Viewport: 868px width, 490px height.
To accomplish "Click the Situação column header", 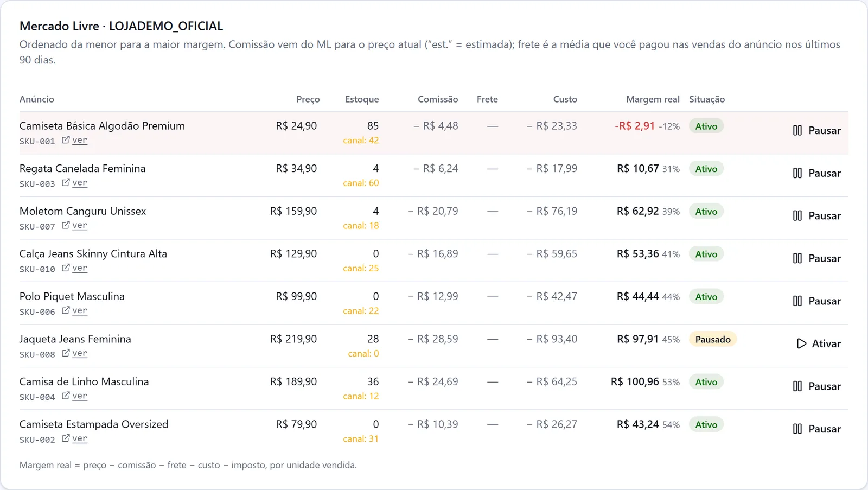I will [x=707, y=99].
